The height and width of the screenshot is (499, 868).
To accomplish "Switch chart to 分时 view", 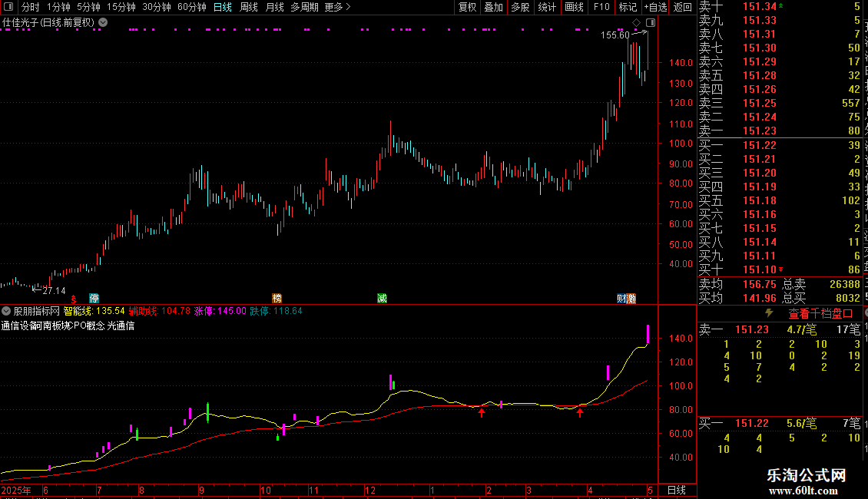I will click(x=31, y=7).
